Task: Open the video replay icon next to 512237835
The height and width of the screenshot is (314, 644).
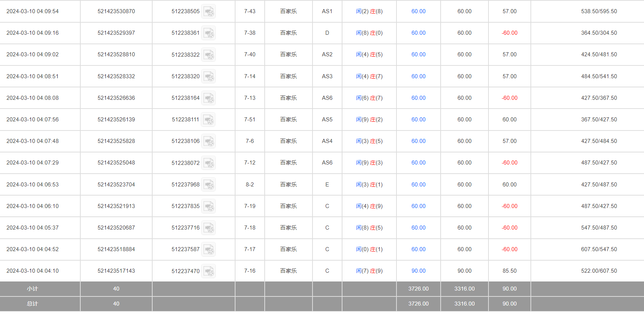Action: pos(208,206)
